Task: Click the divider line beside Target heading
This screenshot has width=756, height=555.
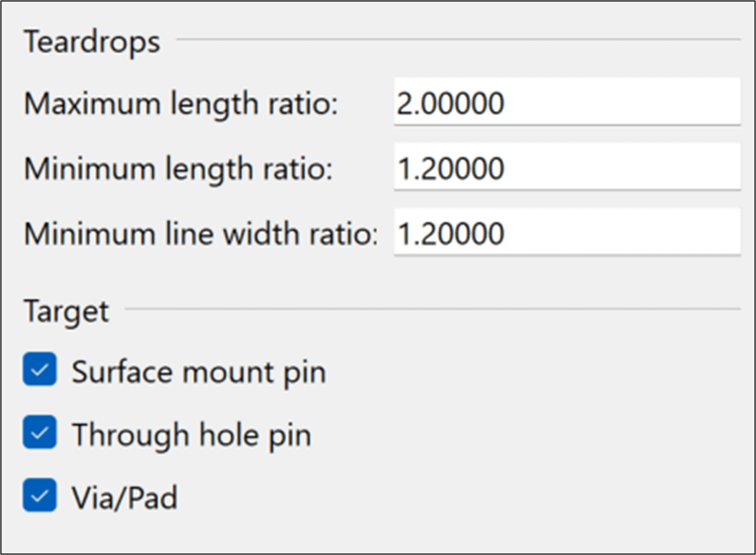Action: point(431,308)
